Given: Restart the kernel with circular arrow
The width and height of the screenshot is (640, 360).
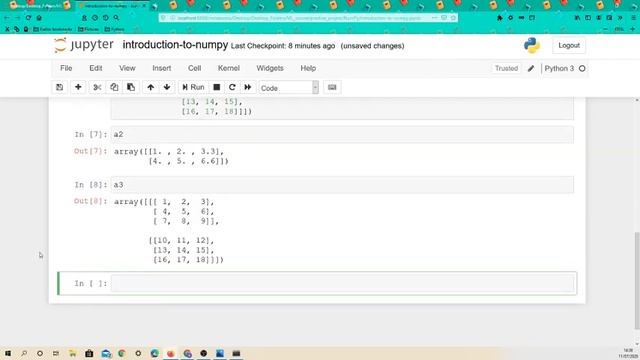Looking at the screenshot, I should pyautogui.click(x=232, y=87).
